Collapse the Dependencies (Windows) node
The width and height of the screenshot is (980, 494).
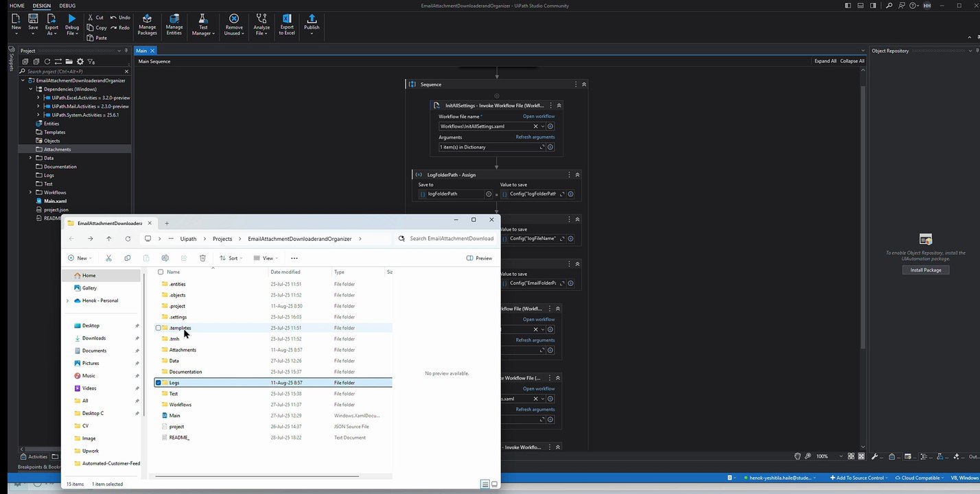point(30,89)
